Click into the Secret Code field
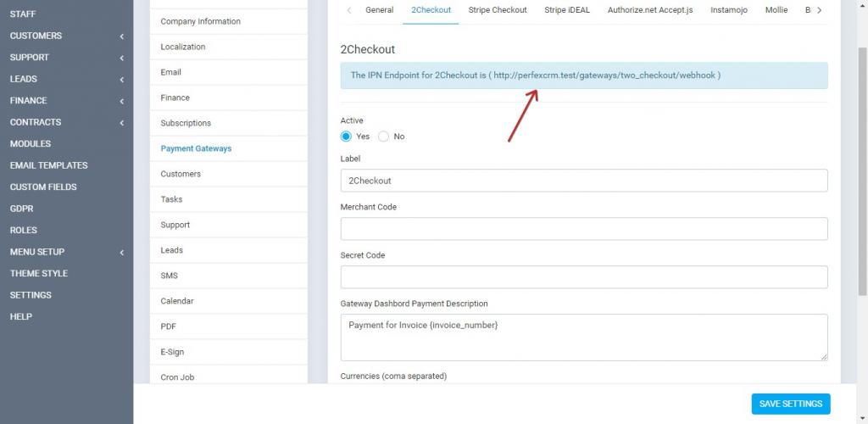 pyautogui.click(x=583, y=277)
